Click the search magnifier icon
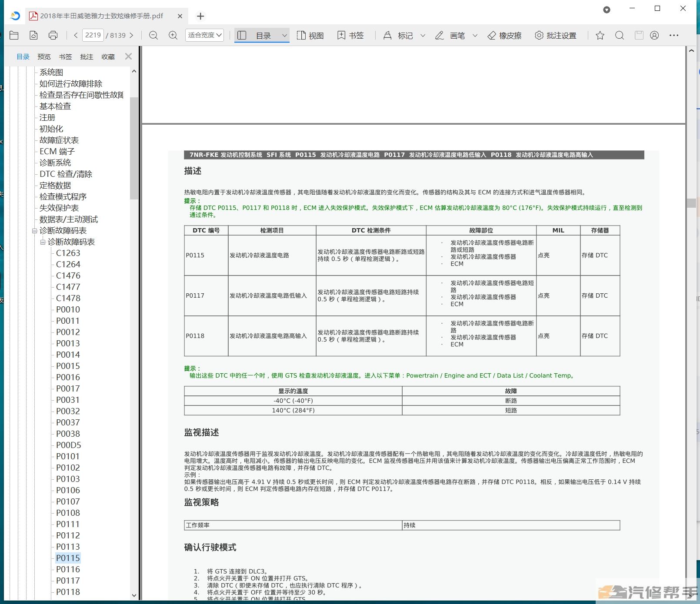 click(x=620, y=35)
